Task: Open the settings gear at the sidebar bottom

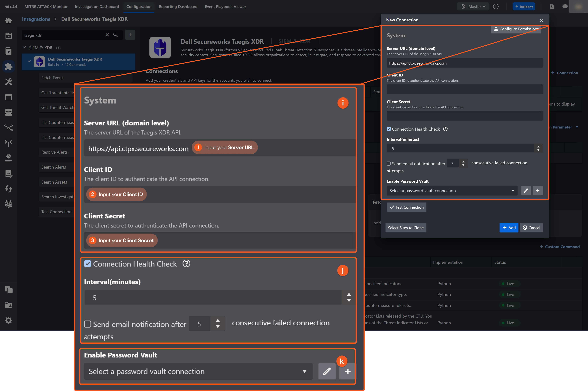Action: (x=8, y=320)
